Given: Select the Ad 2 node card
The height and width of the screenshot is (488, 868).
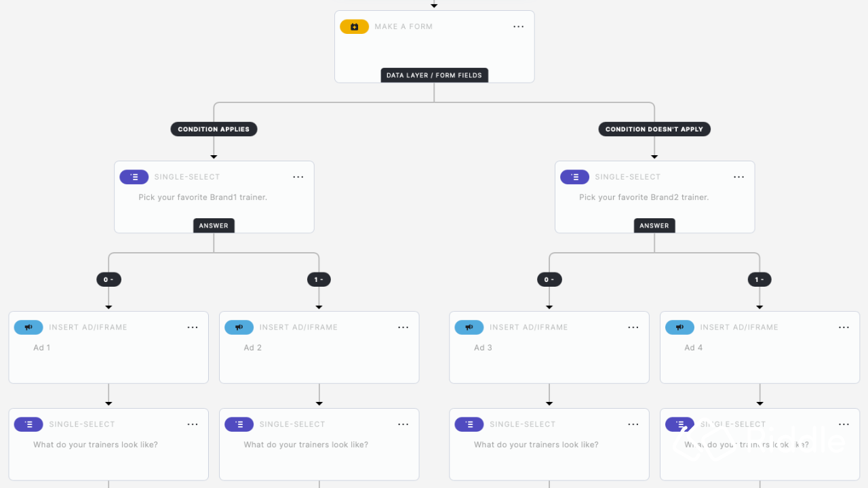Looking at the screenshot, I should 319,347.
